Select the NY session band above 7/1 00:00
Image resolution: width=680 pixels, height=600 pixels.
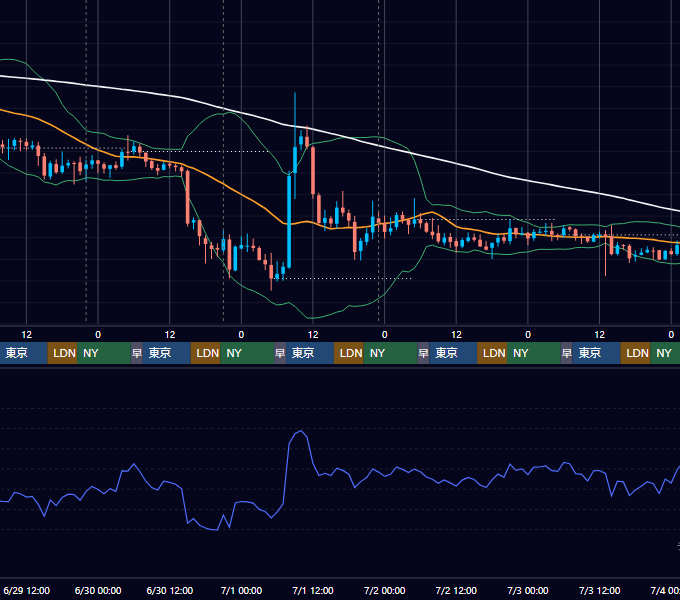[x=247, y=353]
